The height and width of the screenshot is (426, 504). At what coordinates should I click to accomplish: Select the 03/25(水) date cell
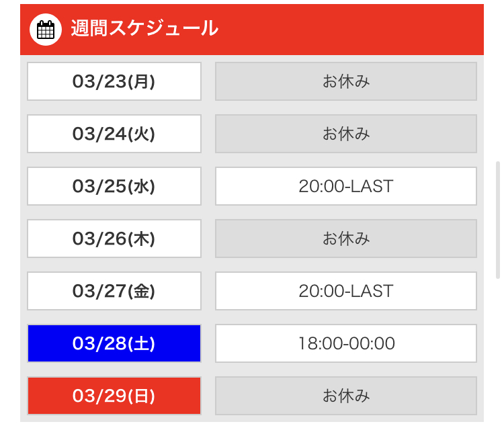click(x=114, y=186)
